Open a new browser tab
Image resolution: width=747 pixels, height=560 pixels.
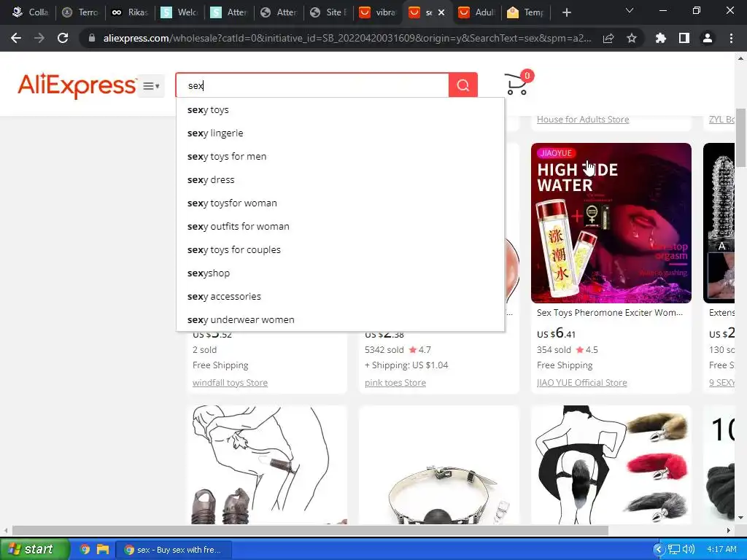coord(566,12)
